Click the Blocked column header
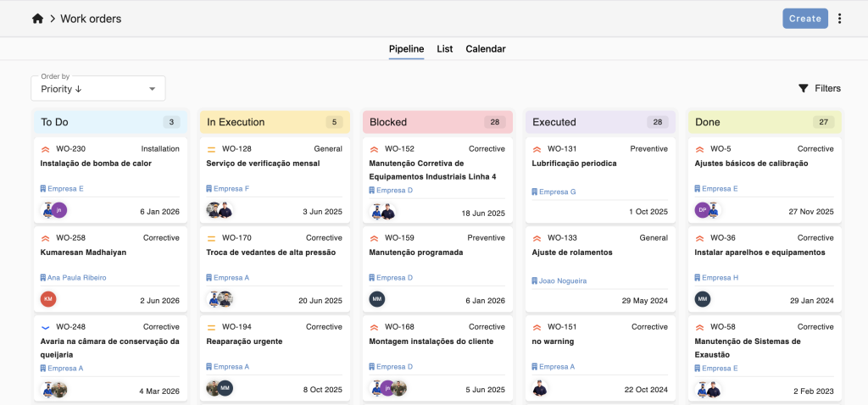 click(437, 122)
